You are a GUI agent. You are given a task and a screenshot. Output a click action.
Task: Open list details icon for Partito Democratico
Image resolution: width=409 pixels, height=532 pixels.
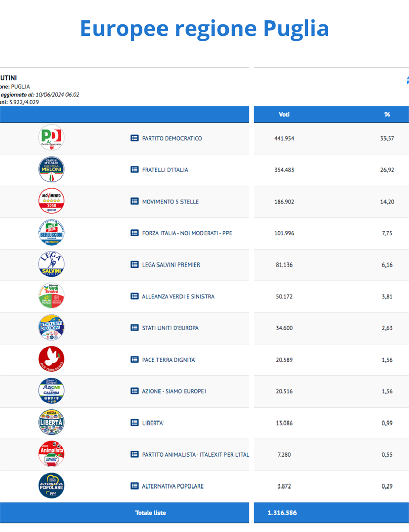pyautogui.click(x=134, y=138)
